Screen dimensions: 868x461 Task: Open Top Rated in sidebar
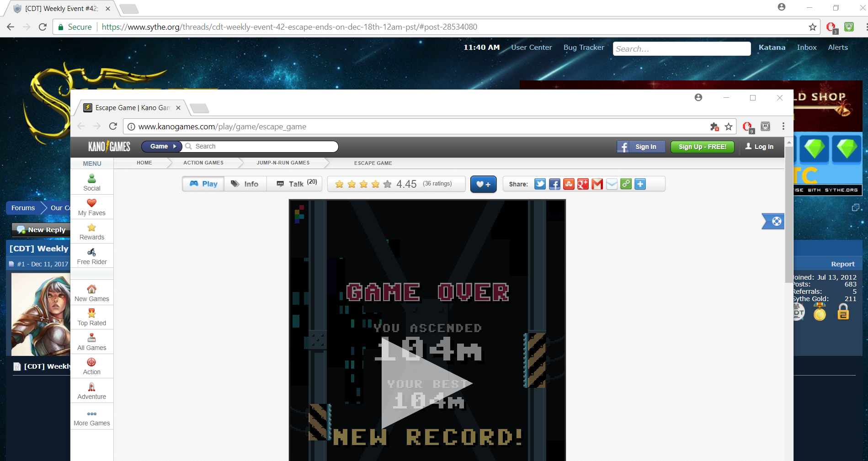92,317
